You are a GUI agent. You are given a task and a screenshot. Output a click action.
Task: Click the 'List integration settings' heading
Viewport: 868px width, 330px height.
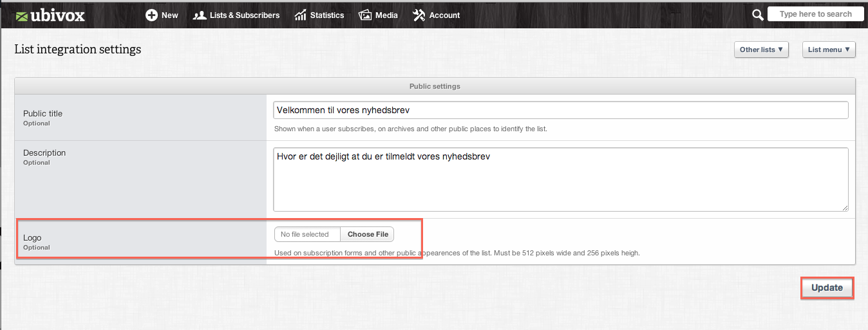pos(77,50)
